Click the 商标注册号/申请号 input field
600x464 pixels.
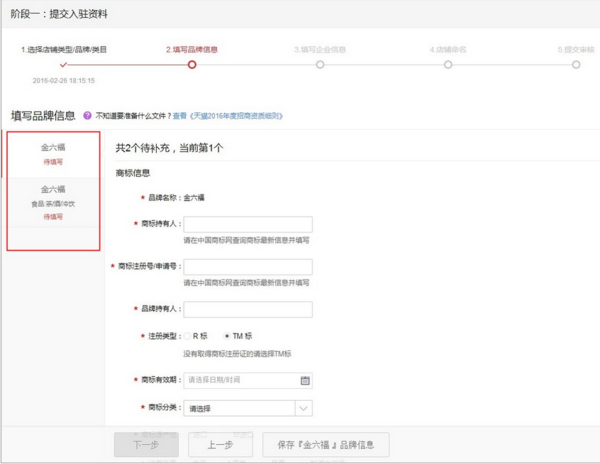click(248, 267)
